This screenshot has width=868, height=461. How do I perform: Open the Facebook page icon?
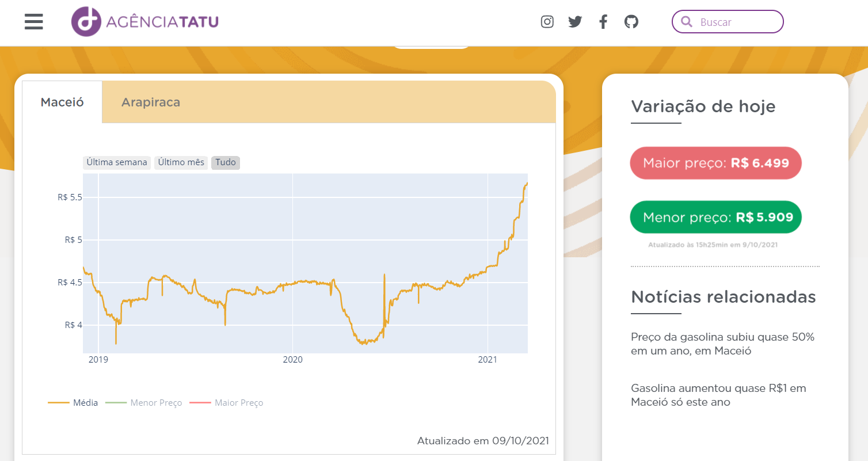pos(603,22)
